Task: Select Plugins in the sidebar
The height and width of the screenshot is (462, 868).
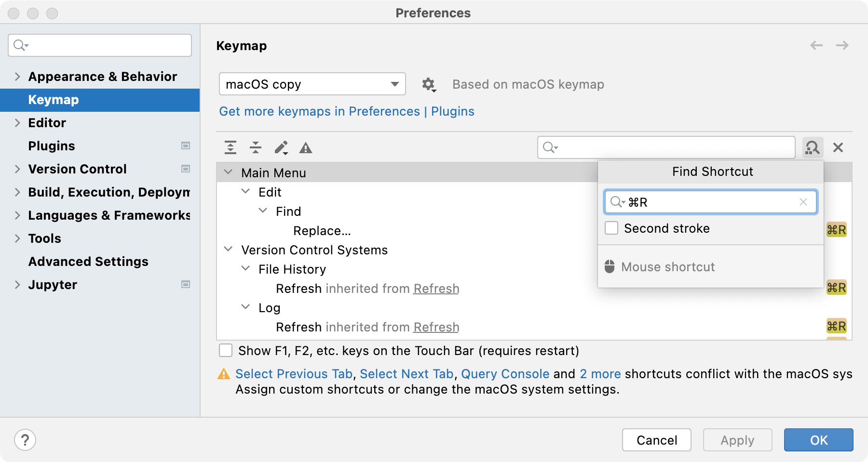Action: pyautogui.click(x=52, y=146)
